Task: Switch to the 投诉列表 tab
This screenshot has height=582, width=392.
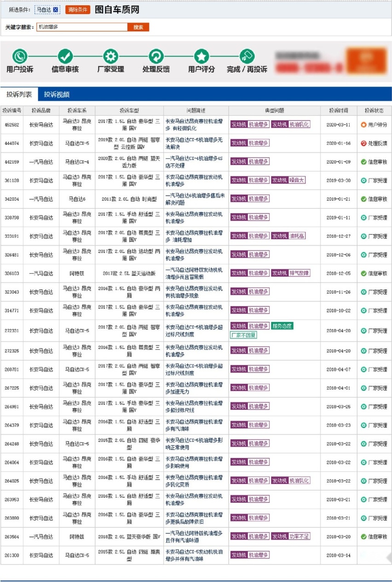Action: (19, 94)
